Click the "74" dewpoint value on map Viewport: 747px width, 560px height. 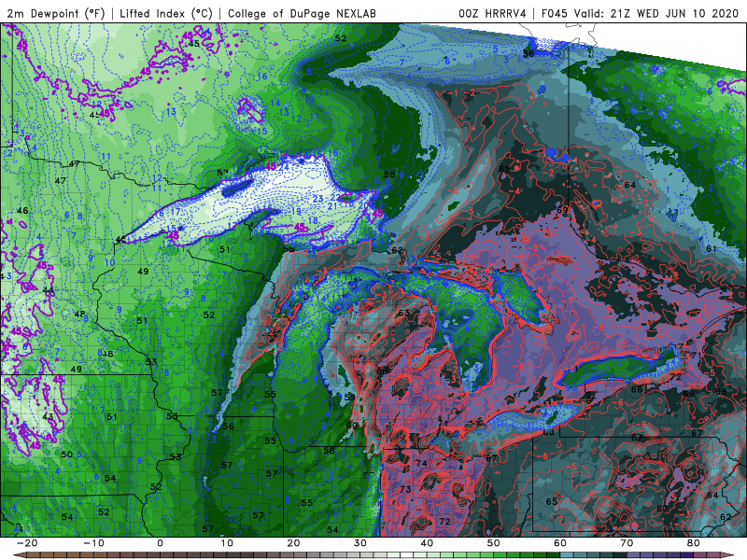(x=421, y=463)
